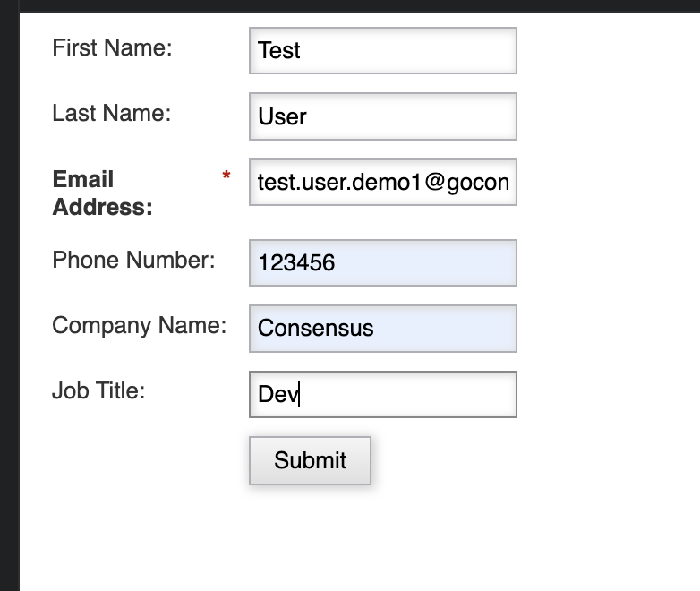
Task: Click the "First Name:" label
Action: 112,47
